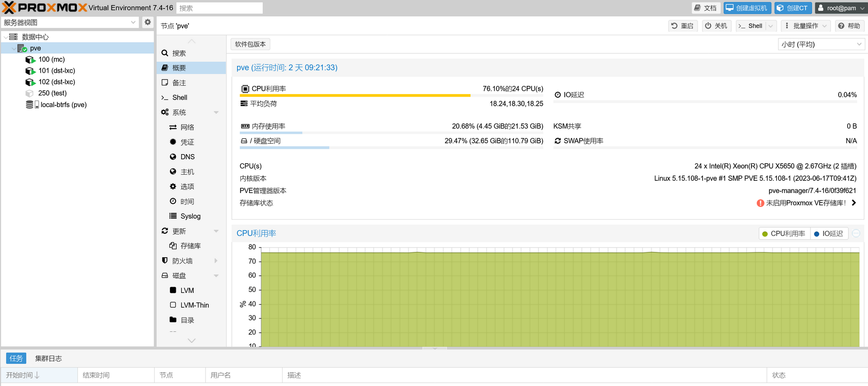The width and height of the screenshot is (868, 386).
Task: Sort by 用户名 column
Action: [x=244, y=375]
